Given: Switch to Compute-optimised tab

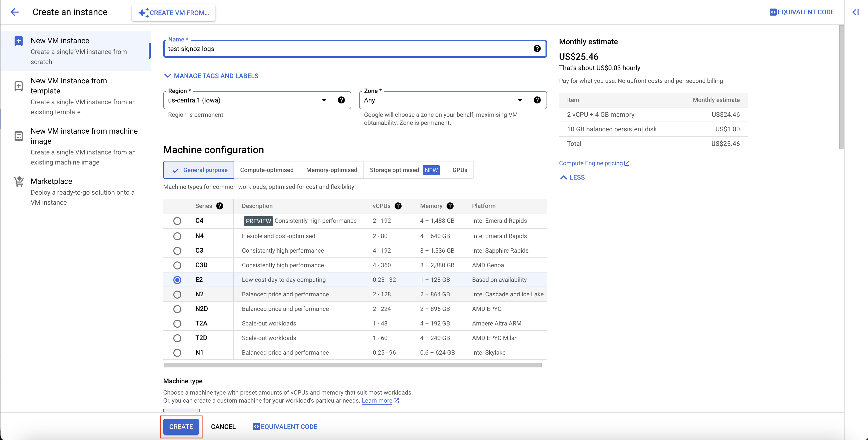Looking at the screenshot, I should [x=267, y=170].
